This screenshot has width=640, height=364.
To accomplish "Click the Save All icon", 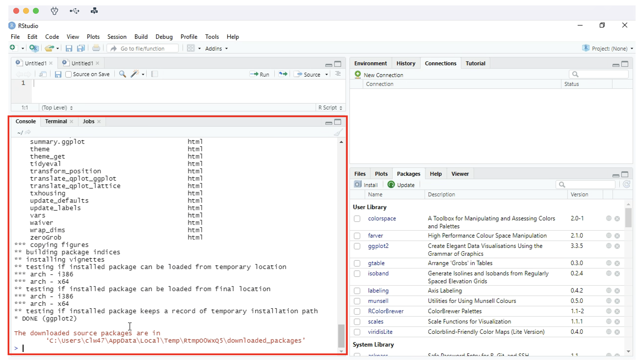I will point(81,48).
